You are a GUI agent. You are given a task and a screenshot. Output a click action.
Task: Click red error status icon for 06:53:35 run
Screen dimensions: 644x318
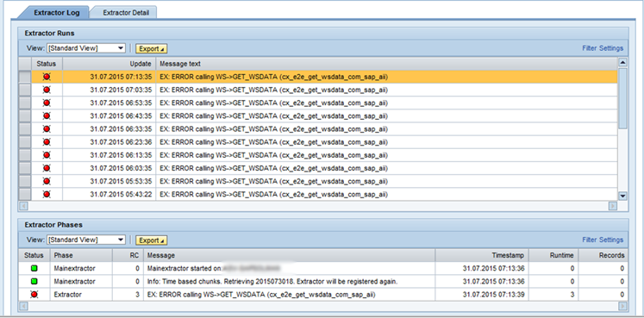[47, 103]
